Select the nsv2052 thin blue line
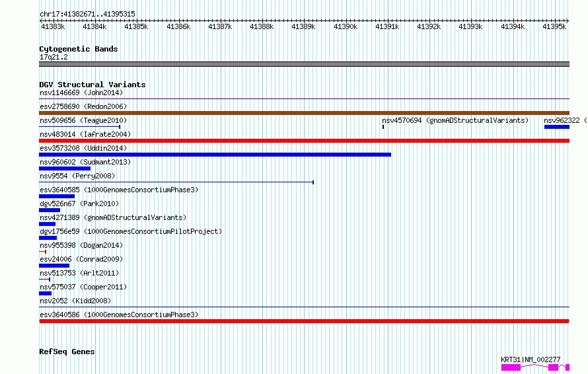Image resolution: width=588 pixels, height=374 pixels. [x=304, y=307]
